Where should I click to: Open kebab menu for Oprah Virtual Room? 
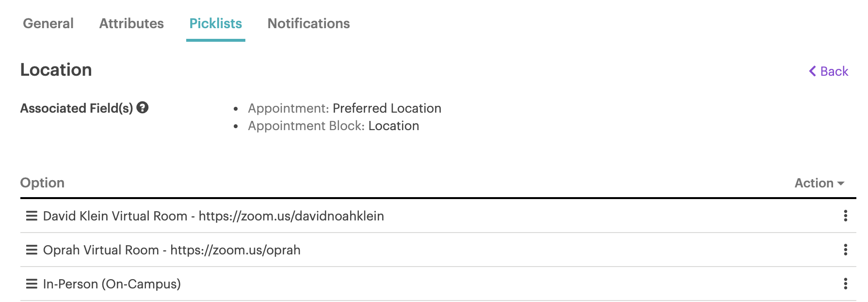coord(845,250)
